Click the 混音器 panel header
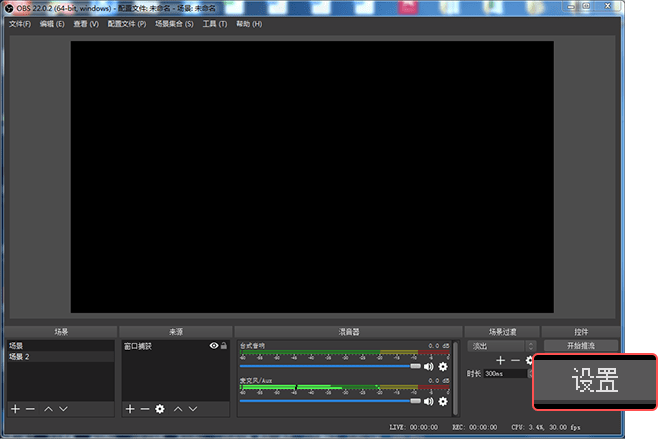Viewport: 658px width, 439px height. pyautogui.click(x=349, y=332)
